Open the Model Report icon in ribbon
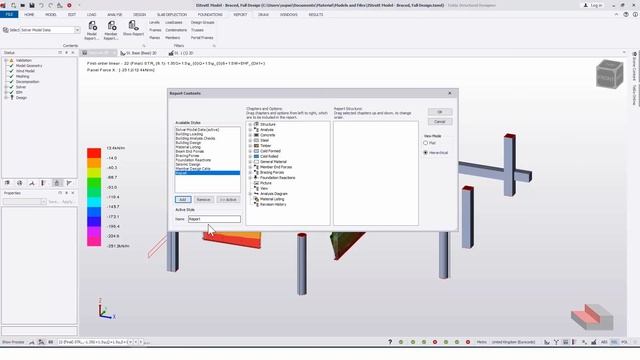 coord(92,27)
